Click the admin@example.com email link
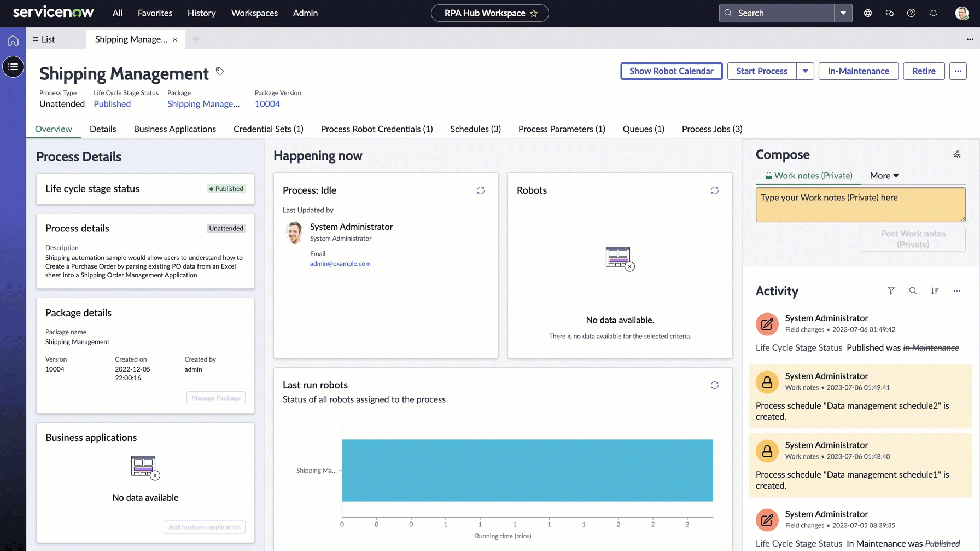 point(340,264)
